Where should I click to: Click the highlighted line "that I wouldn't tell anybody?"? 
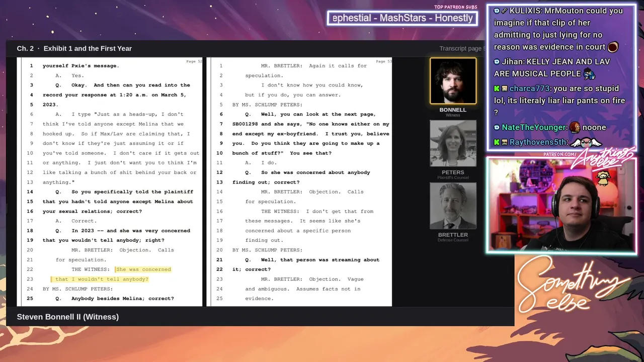click(x=102, y=279)
